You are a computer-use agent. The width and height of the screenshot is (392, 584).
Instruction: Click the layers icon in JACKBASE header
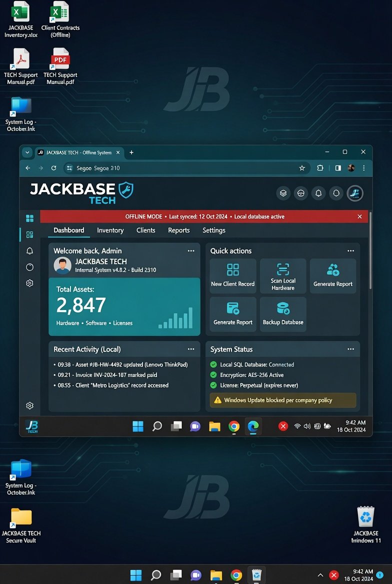click(x=283, y=193)
